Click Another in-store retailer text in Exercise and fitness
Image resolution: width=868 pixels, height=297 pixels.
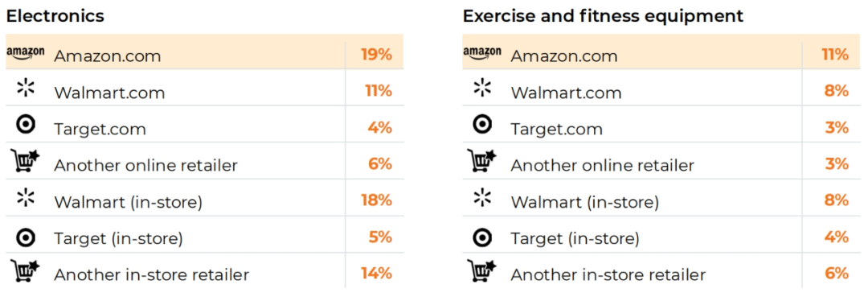coord(608,274)
